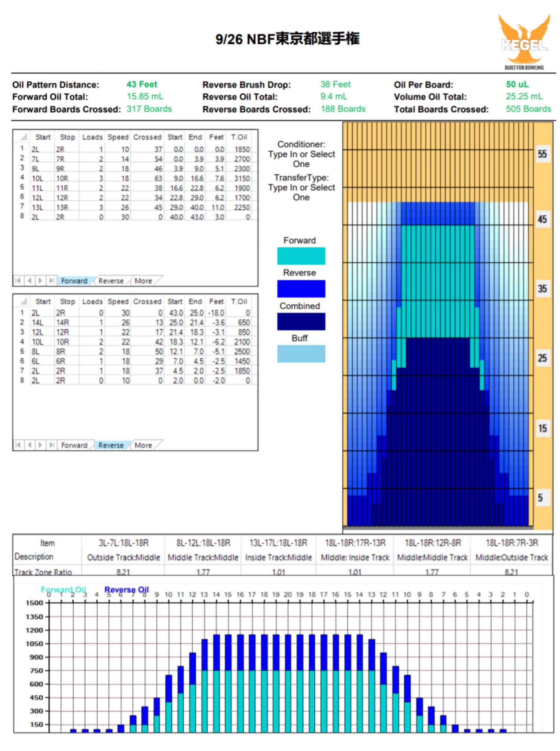Click the '15.85 mL' forward oil total
560x751 pixels.
[145, 96]
